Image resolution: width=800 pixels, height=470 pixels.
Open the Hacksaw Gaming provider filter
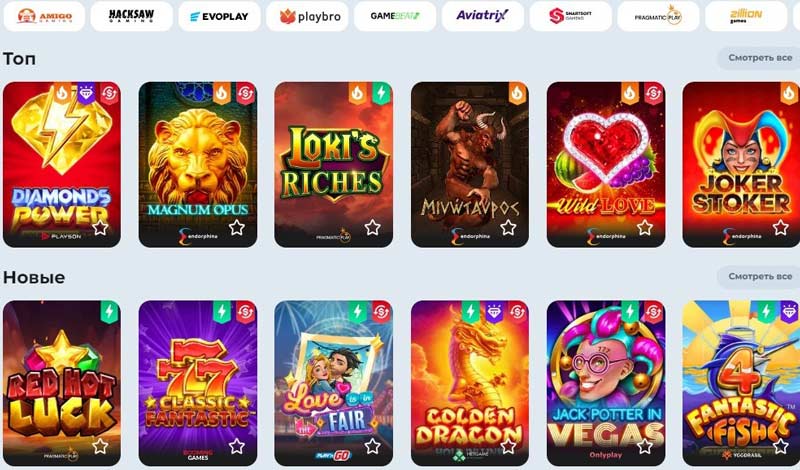point(132,16)
